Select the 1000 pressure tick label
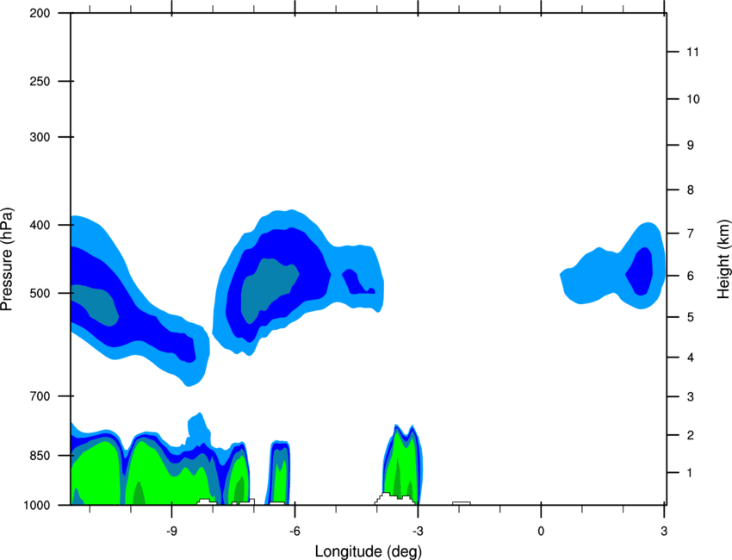Viewport: 732px width, 560px height. pos(37,506)
